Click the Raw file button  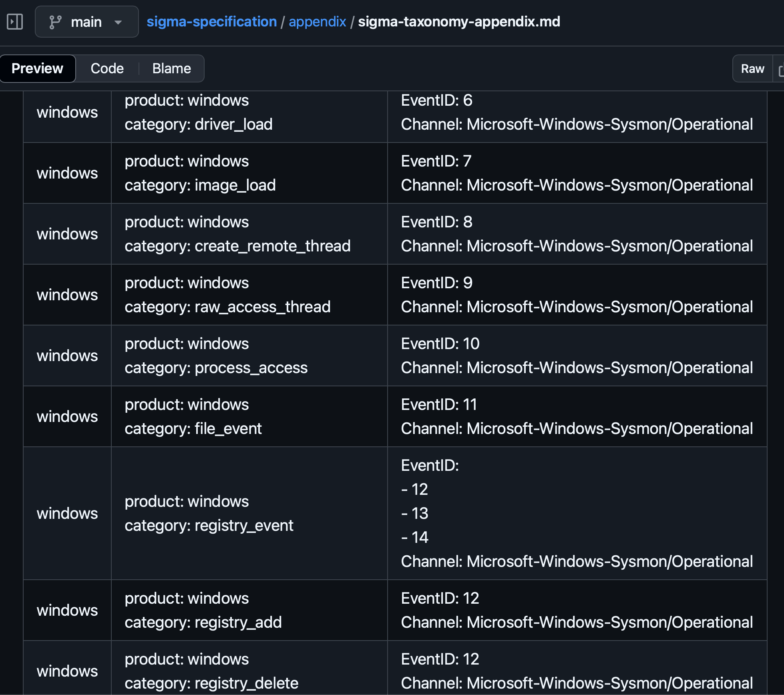(752, 68)
